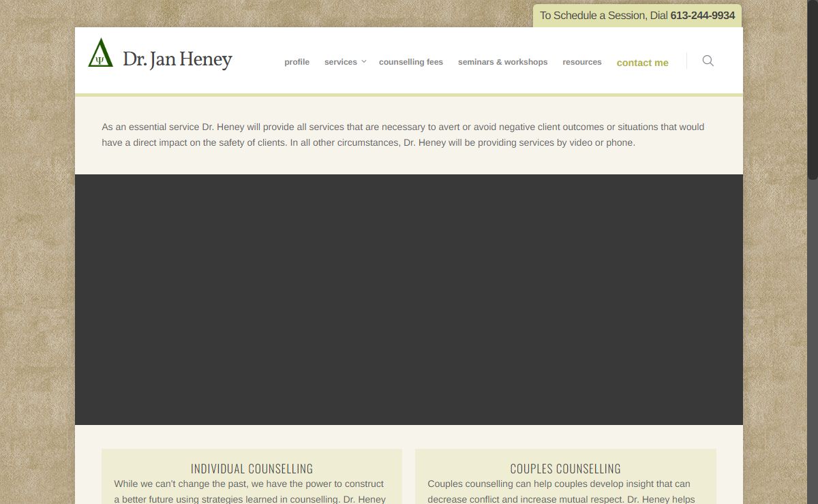818x504 pixels.
Task: Click the 'To Schedule a Session, Dial' text
Action: 604,16
